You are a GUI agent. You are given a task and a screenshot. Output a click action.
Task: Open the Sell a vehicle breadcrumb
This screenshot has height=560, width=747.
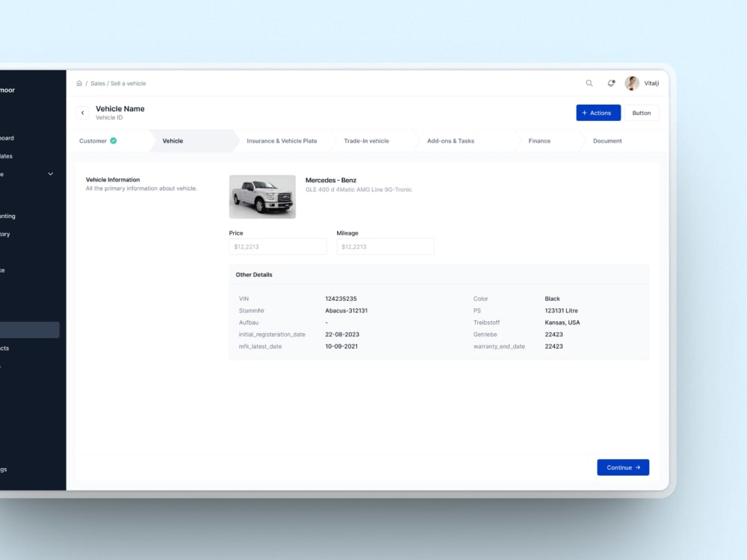128,84
